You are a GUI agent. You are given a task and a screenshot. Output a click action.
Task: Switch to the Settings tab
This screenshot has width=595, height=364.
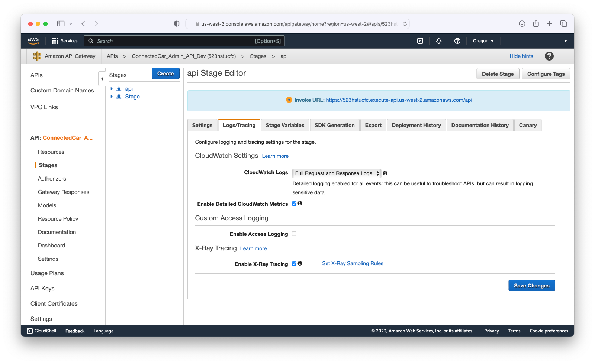tap(202, 125)
